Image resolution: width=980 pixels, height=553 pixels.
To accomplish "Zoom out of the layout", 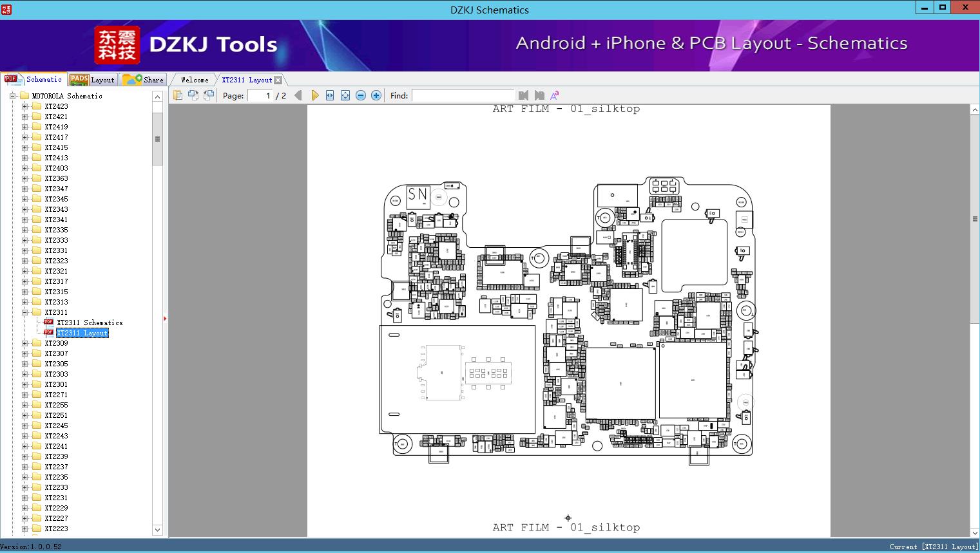I will pos(361,95).
